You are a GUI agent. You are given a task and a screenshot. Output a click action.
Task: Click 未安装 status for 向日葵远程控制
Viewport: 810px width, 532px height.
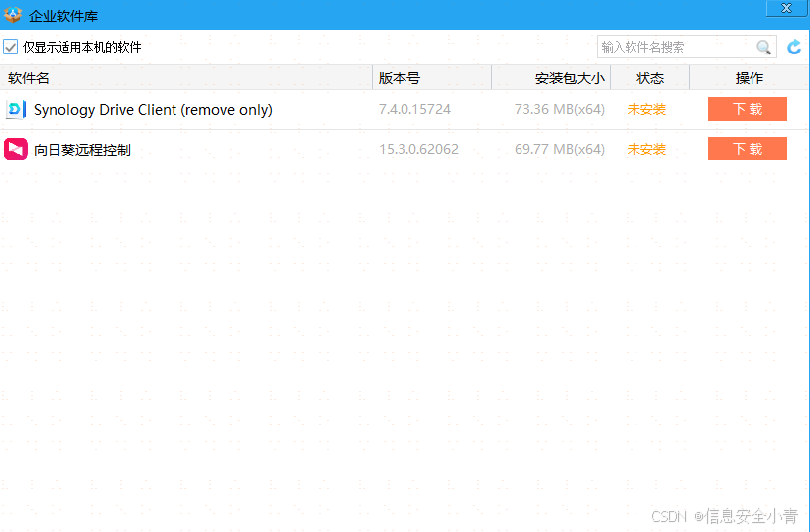[x=646, y=150]
